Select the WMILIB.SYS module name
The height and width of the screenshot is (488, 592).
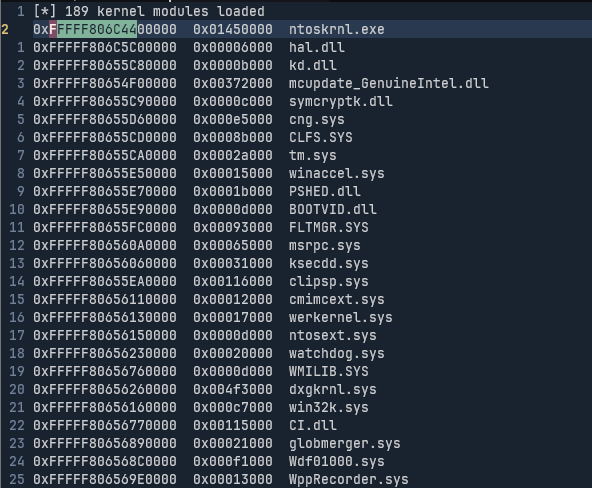point(329,371)
